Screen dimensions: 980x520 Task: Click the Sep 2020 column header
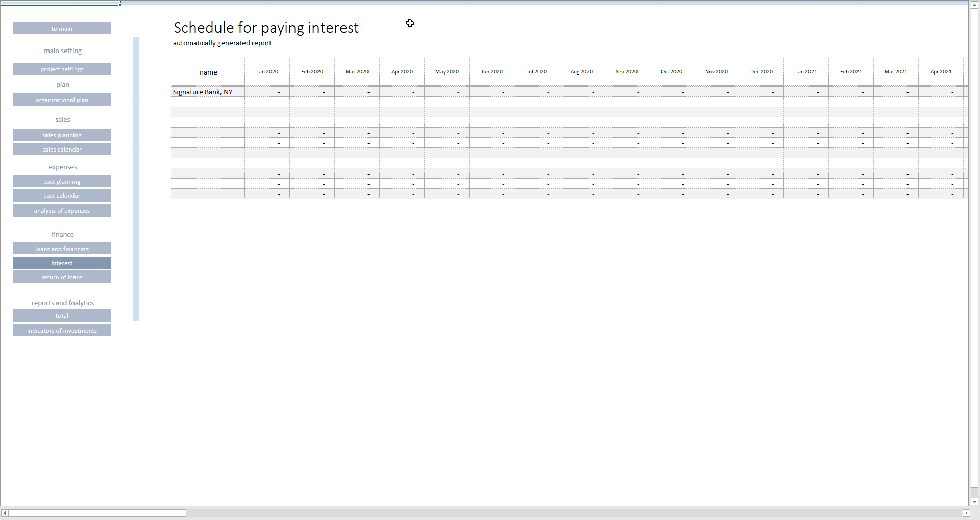coord(627,72)
